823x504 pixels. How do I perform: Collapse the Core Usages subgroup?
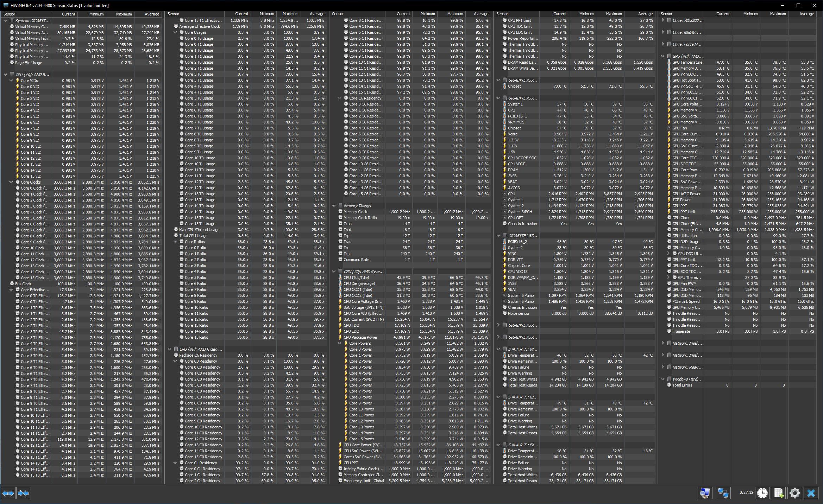click(x=175, y=32)
